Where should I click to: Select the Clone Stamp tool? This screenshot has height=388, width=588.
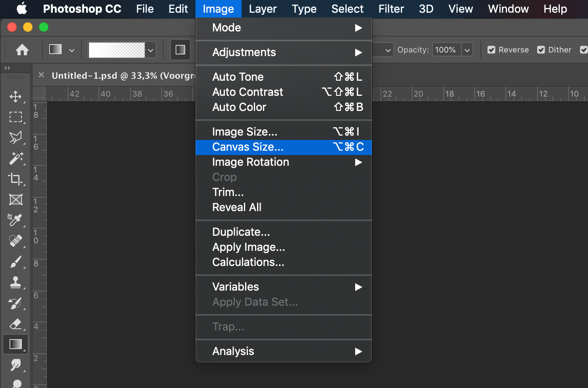(x=15, y=282)
